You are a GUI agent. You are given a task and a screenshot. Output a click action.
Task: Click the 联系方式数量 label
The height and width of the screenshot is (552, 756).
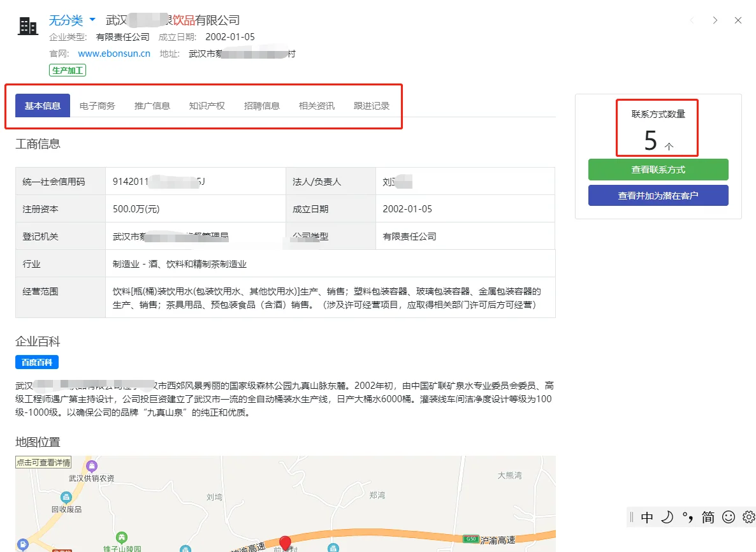pos(658,114)
